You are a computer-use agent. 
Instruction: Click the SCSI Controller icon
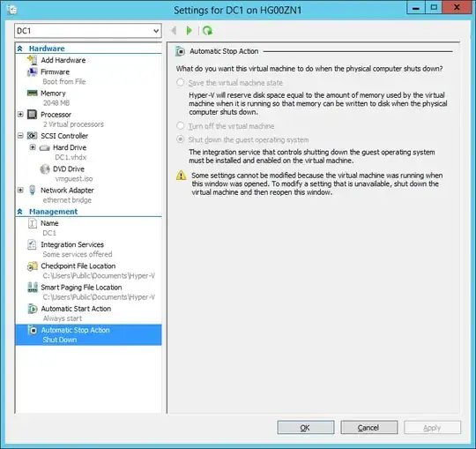click(x=33, y=136)
